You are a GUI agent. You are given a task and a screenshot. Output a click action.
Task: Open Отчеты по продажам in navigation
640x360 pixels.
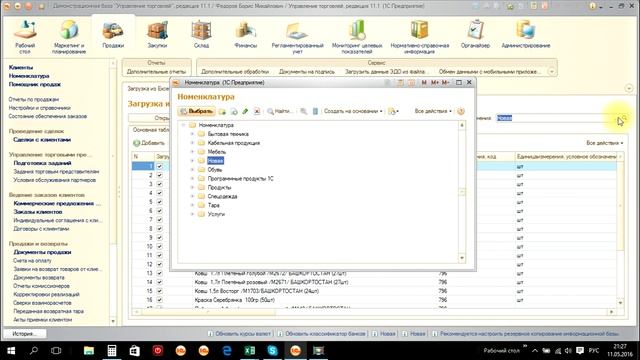click(x=34, y=99)
